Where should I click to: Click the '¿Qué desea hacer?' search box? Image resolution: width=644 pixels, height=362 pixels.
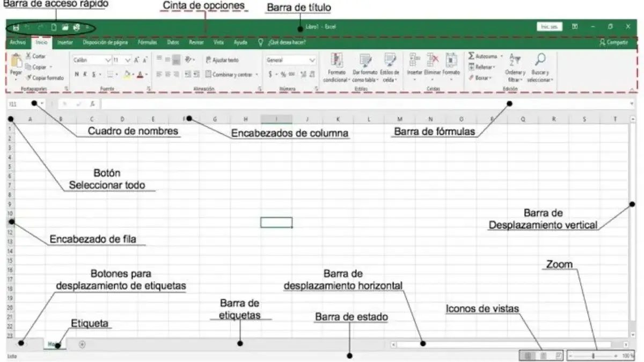point(286,42)
